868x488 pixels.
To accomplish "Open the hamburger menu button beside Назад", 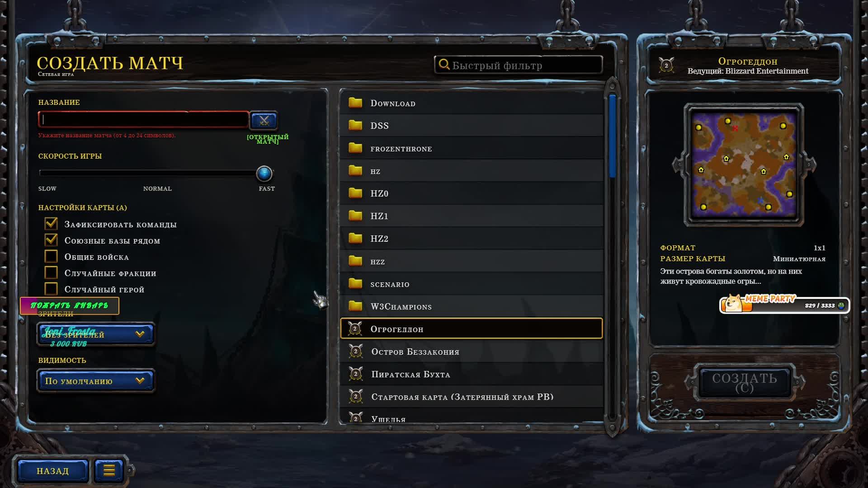I will click(109, 471).
